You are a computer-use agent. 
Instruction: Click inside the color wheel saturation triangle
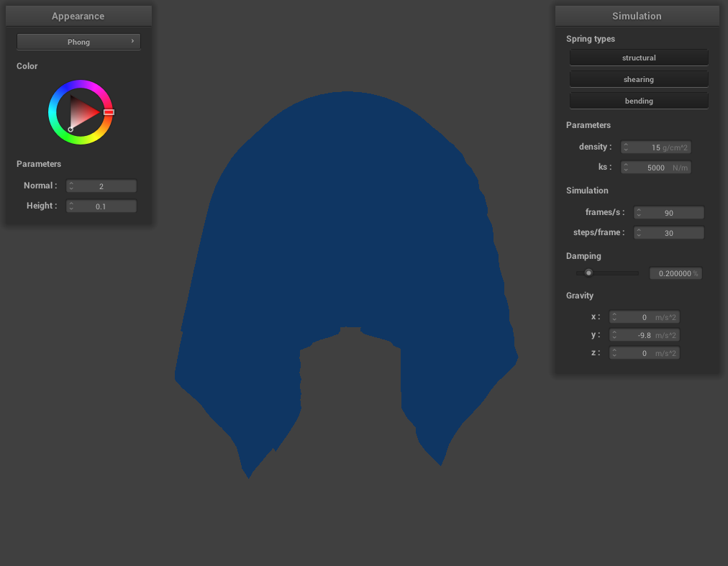[x=81, y=112]
